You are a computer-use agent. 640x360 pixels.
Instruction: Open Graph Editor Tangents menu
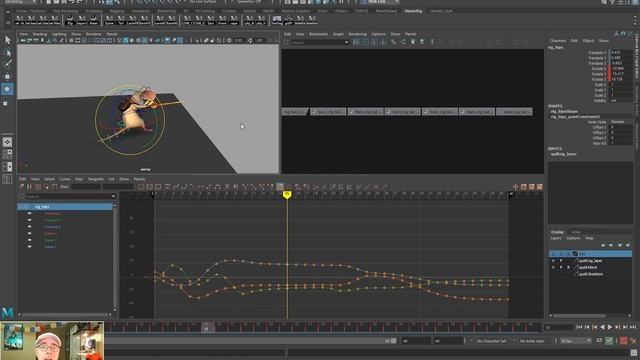[x=96, y=179]
